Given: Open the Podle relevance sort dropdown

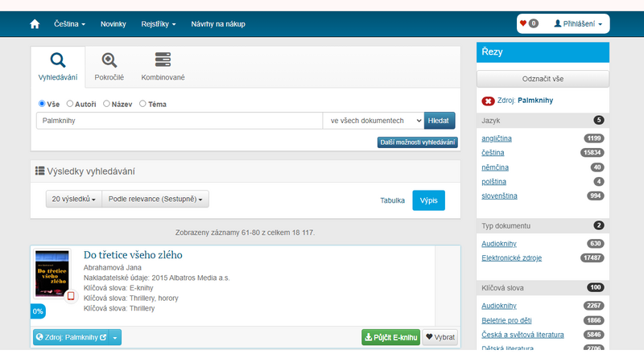Looking at the screenshot, I should (x=155, y=199).
